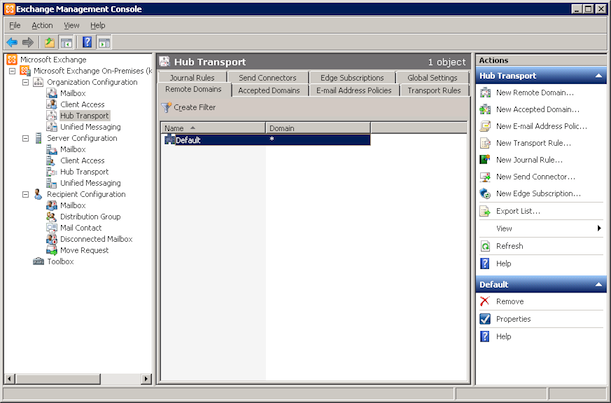
Task: Go back with the blue left arrow
Action: click(12, 42)
